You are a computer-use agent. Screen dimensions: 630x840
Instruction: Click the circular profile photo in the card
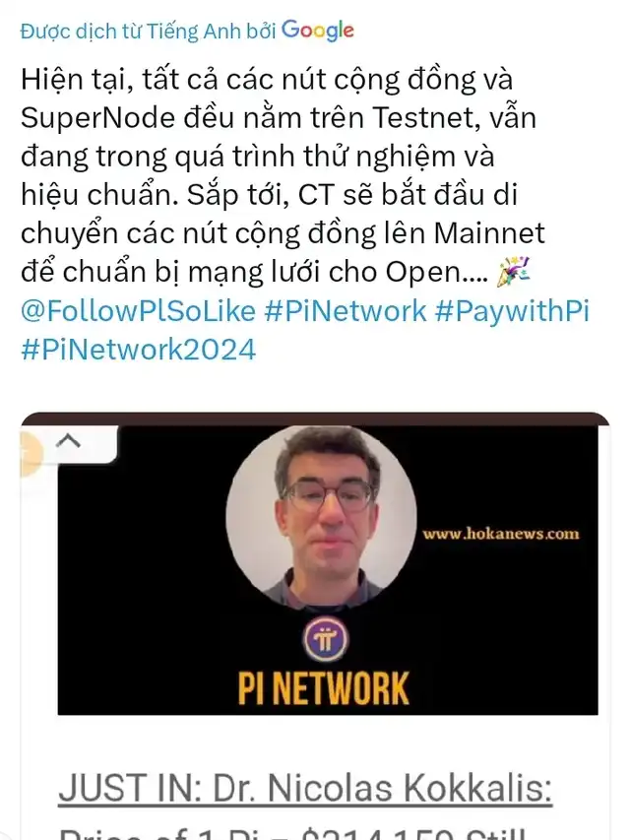(322, 519)
